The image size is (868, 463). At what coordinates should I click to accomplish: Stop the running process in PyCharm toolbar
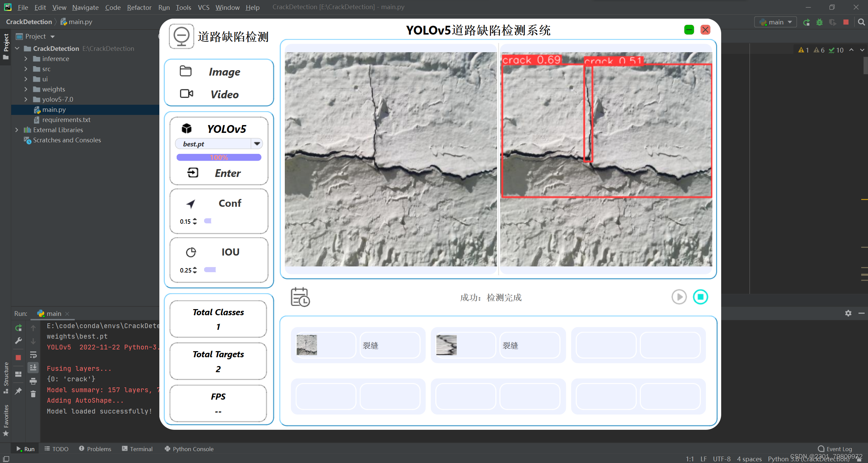tap(846, 22)
